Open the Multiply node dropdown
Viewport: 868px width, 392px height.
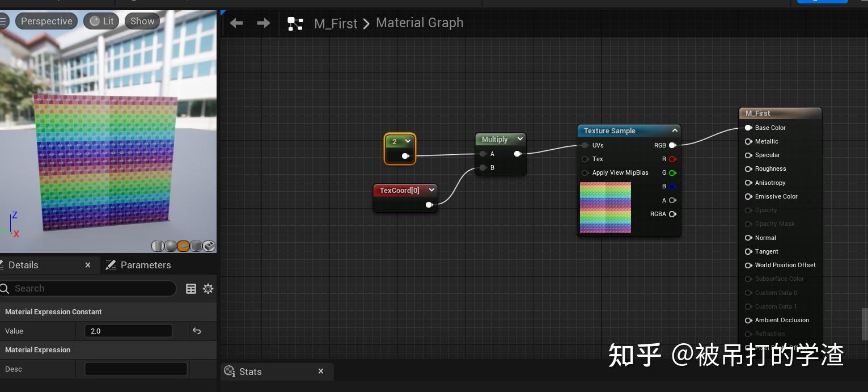click(x=519, y=138)
